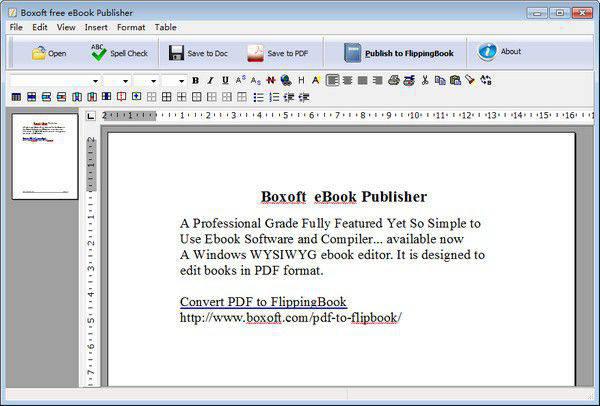Select the page 1 thumbnail
Image resolution: width=600 pixels, height=406 pixels.
45,157
